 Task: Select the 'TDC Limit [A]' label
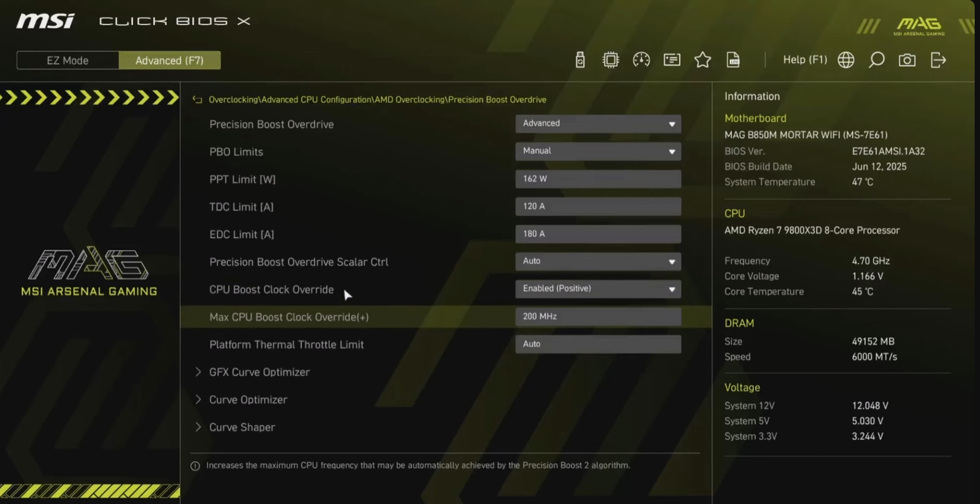(241, 207)
